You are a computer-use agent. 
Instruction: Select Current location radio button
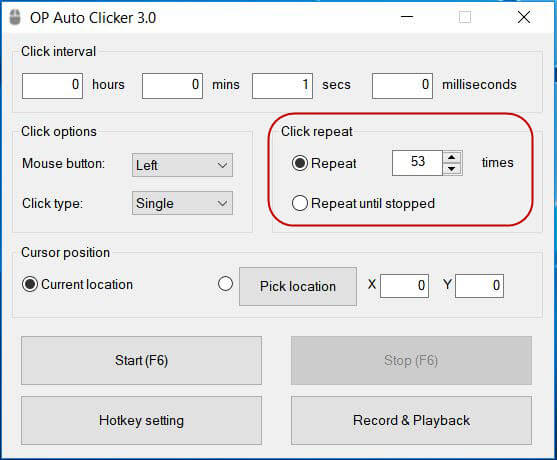coord(30,284)
